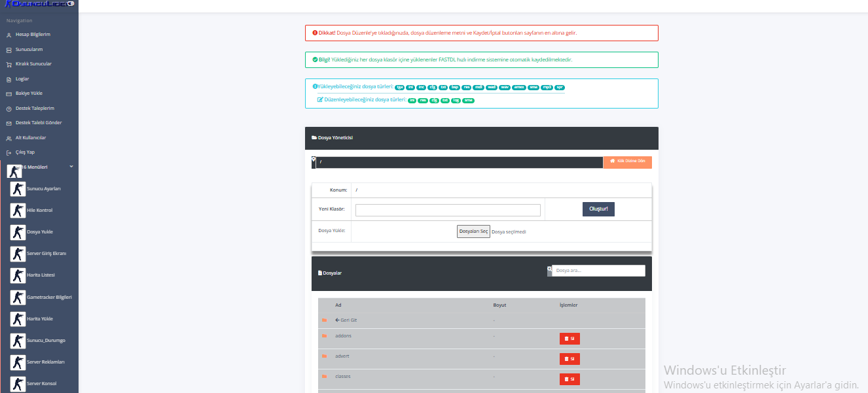Log out with Çıkış Yap

pyautogui.click(x=25, y=152)
